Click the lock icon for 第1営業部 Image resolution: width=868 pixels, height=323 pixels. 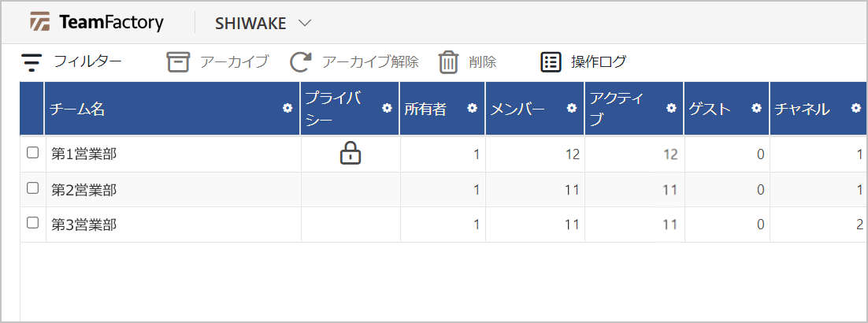(x=350, y=154)
